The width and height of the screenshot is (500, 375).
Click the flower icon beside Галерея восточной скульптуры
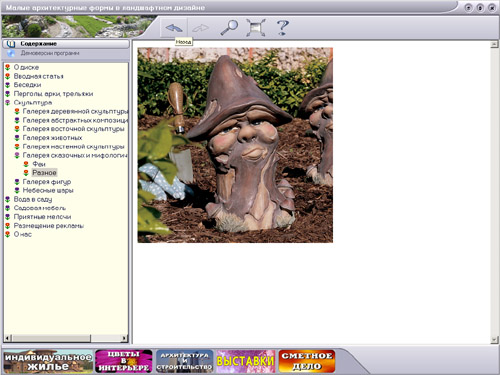tap(17, 129)
